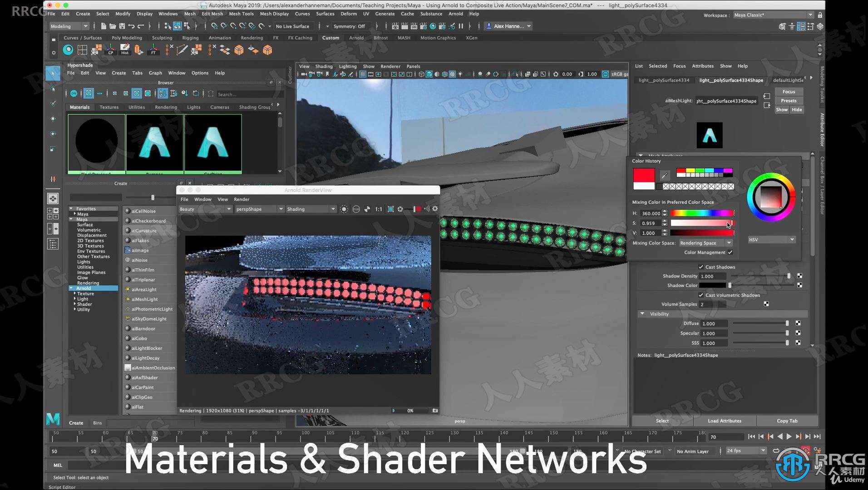Collapse the Visibility section
The image size is (868, 490).
click(x=642, y=314)
